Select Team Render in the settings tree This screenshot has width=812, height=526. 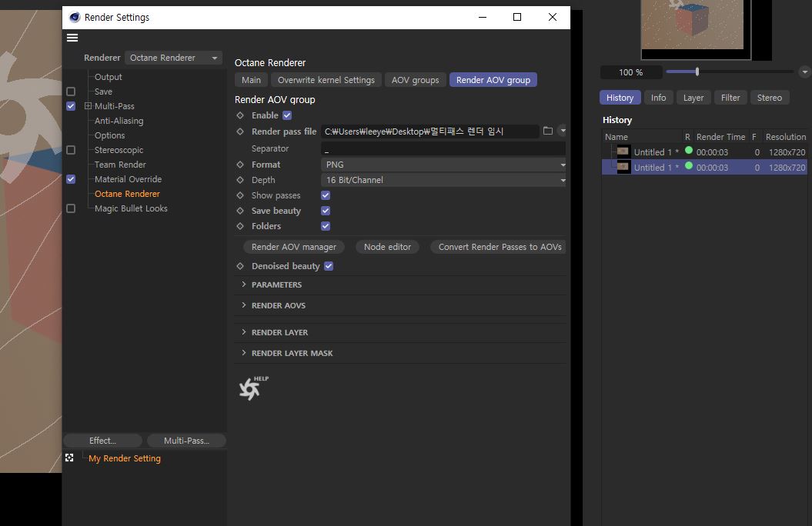[x=120, y=165]
